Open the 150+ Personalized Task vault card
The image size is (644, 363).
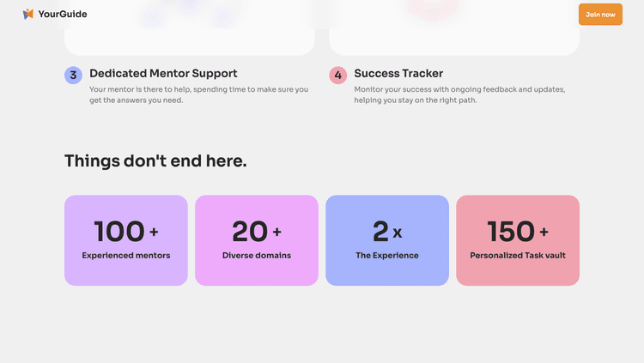click(x=518, y=240)
